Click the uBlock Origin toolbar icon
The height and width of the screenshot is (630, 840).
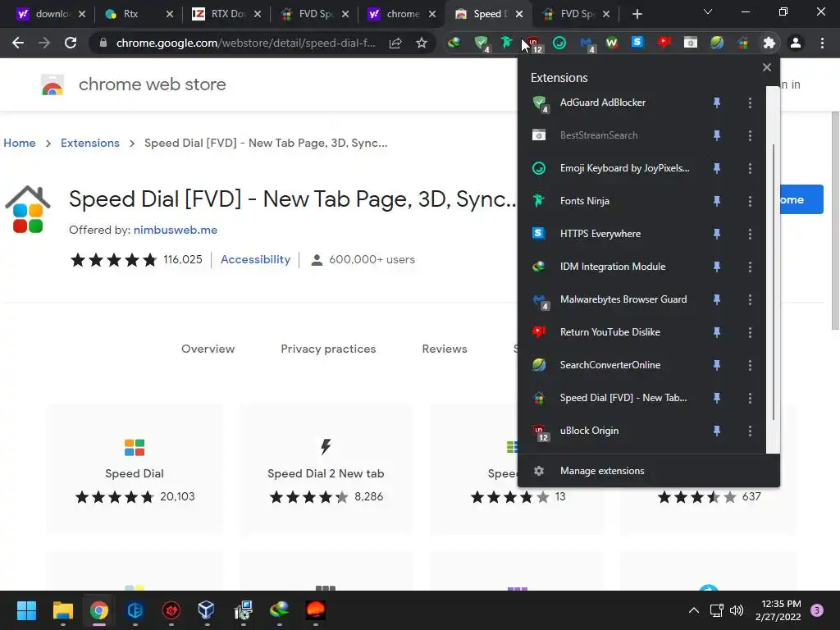coord(533,43)
